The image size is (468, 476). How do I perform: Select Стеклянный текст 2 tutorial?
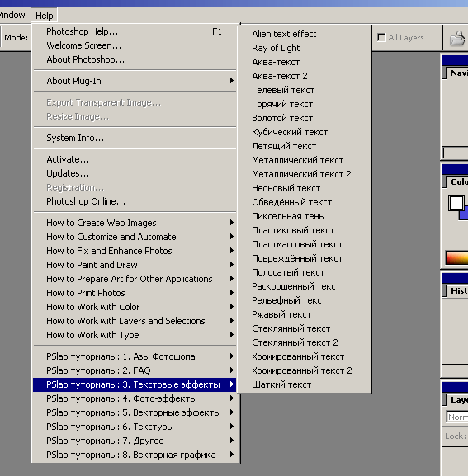[x=305, y=342]
